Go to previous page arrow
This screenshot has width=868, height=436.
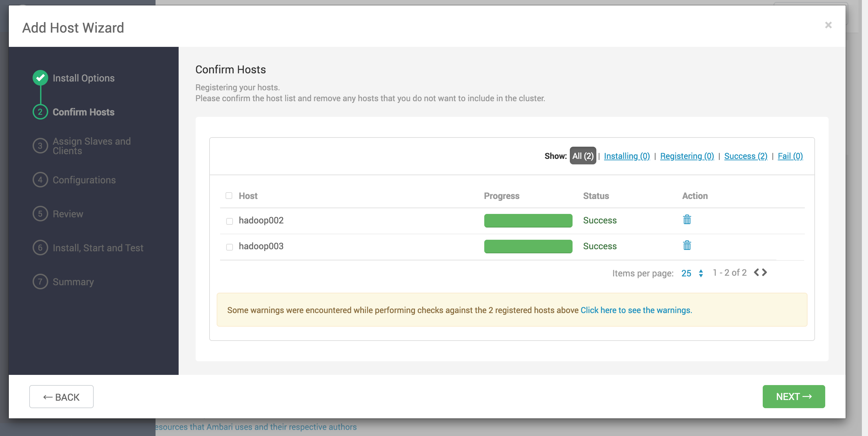pos(756,272)
